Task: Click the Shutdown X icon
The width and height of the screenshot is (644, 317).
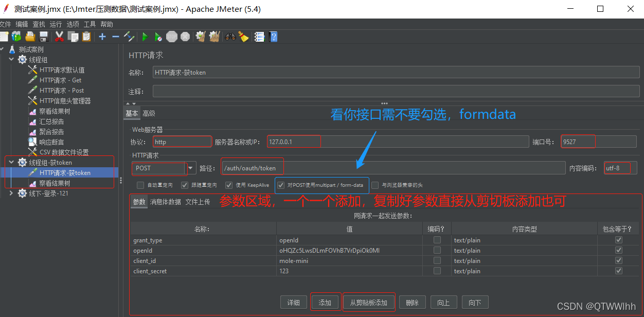Action: point(185,37)
